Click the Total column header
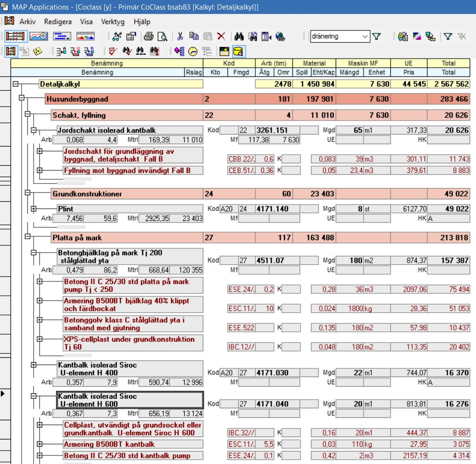The height and width of the screenshot is (464, 476). 449,63
